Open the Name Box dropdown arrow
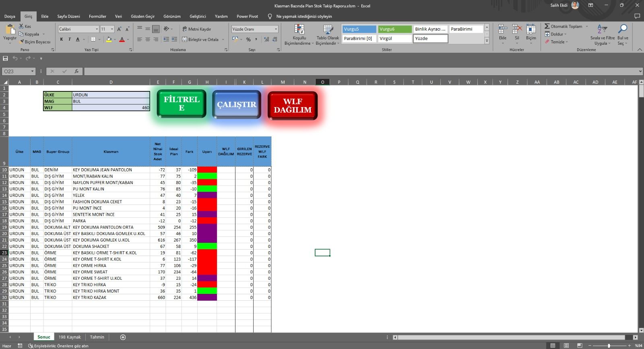The image size is (644, 349). 32,71
